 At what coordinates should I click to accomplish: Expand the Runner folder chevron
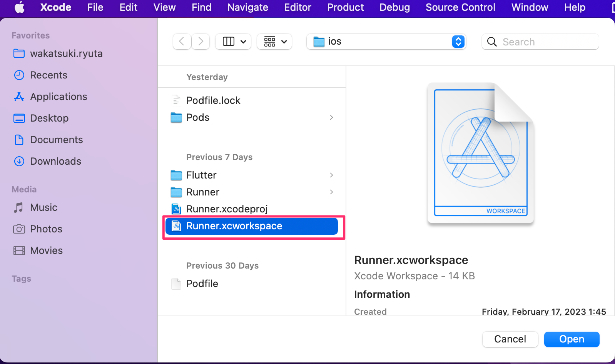coord(331,192)
